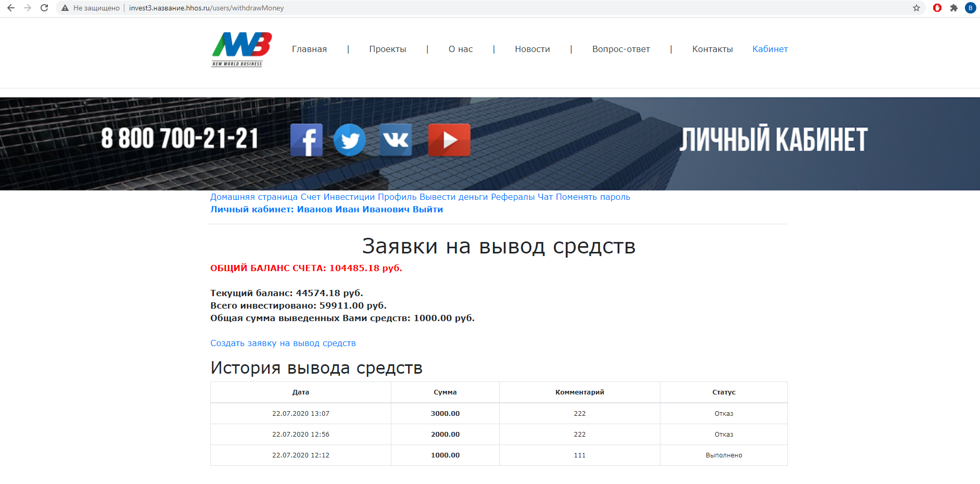The height and width of the screenshot is (484, 980).
Task: Bookmark this page with the star icon
Action: (917, 8)
